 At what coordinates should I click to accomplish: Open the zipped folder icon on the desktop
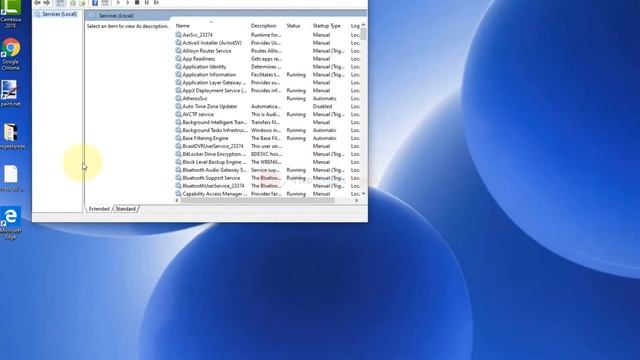coord(11,136)
